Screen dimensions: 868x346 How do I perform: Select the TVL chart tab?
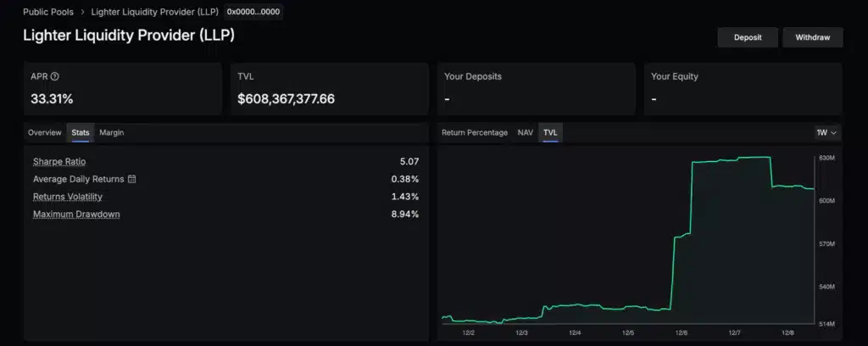[550, 132]
